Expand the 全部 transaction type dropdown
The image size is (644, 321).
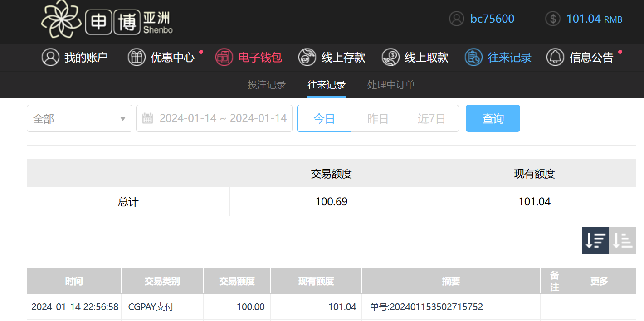pyautogui.click(x=79, y=119)
